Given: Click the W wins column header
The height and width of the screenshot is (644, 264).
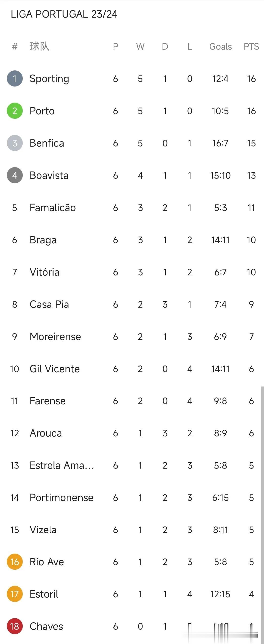Looking at the screenshot, I should [140, 46].
